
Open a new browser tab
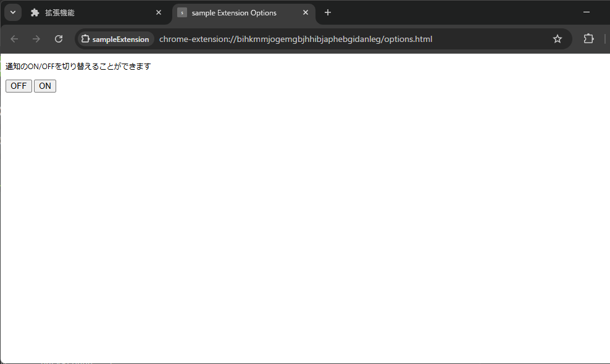pos(328,12)
